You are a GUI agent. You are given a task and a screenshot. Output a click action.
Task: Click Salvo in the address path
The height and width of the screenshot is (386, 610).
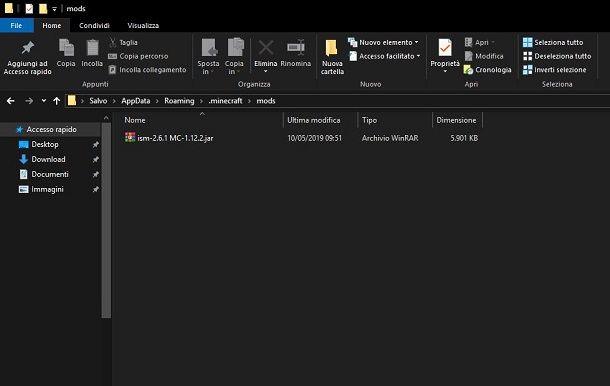pyautogui.click(x=98, y=101)
